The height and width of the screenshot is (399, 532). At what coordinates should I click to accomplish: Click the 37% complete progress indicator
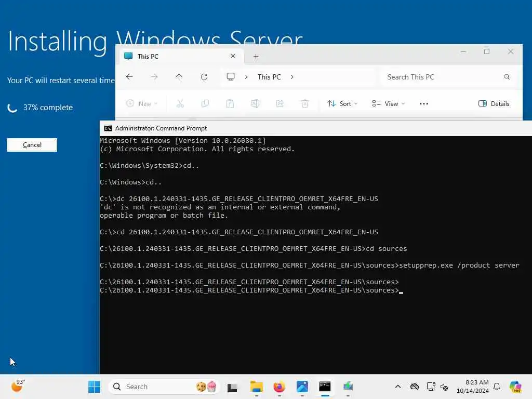[x=40, y=108]
